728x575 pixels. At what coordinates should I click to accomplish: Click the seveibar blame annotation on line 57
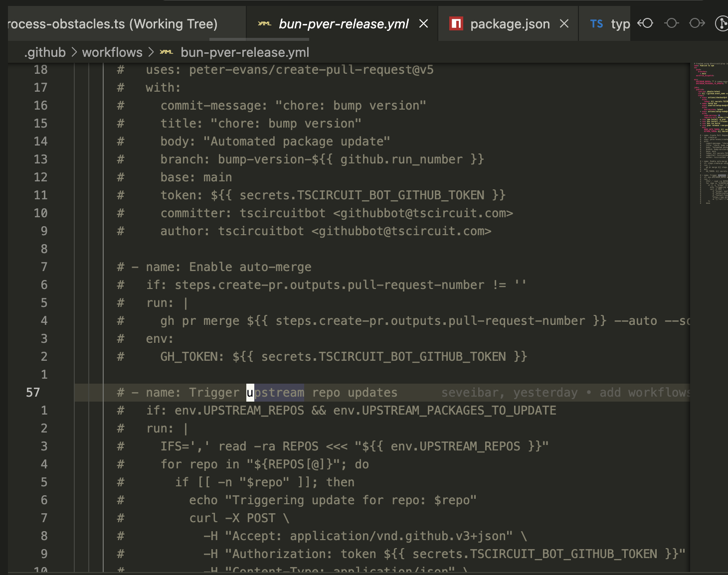[469, 392]
